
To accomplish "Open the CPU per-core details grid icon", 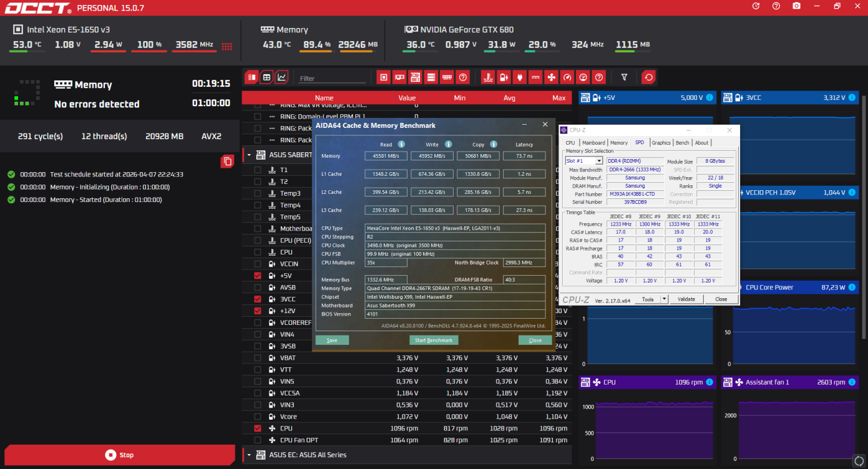I will point(227,46).
